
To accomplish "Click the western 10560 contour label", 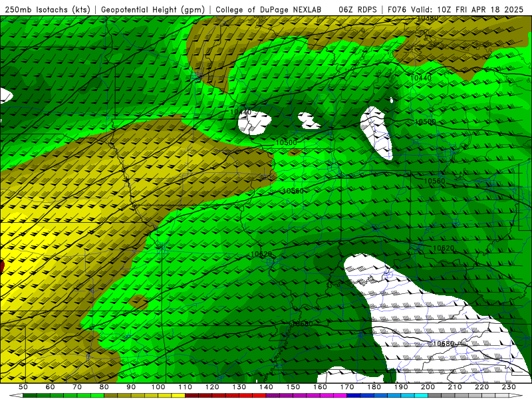I will [x=293, y=191].
